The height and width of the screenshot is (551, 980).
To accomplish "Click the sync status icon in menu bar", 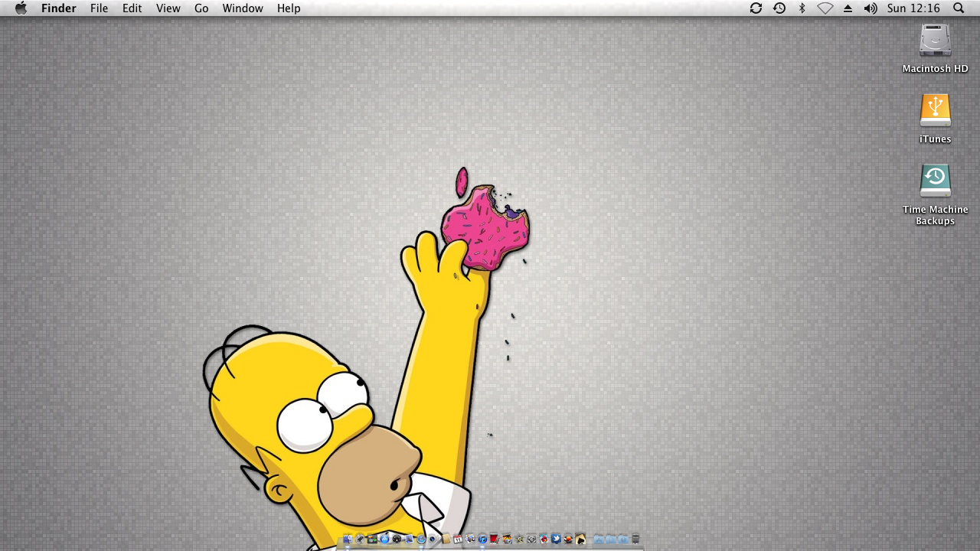I will (x=756, y=8).
